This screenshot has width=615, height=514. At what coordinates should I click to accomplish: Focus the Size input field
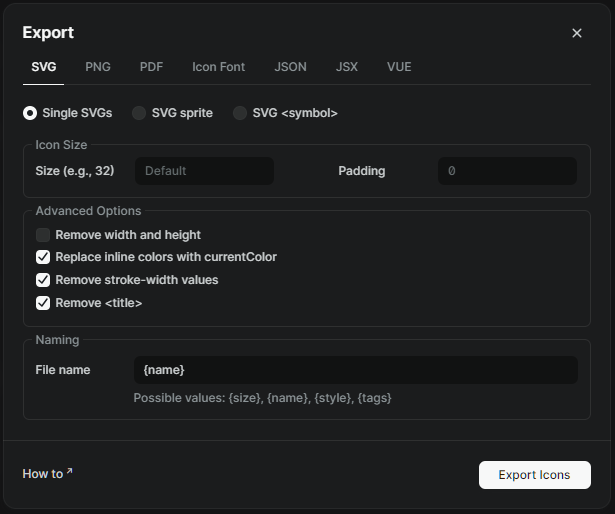pos(204,171)
